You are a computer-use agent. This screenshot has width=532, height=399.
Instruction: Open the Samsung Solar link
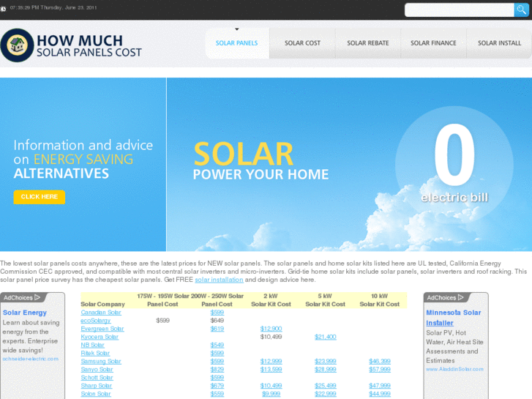[101, 362]
